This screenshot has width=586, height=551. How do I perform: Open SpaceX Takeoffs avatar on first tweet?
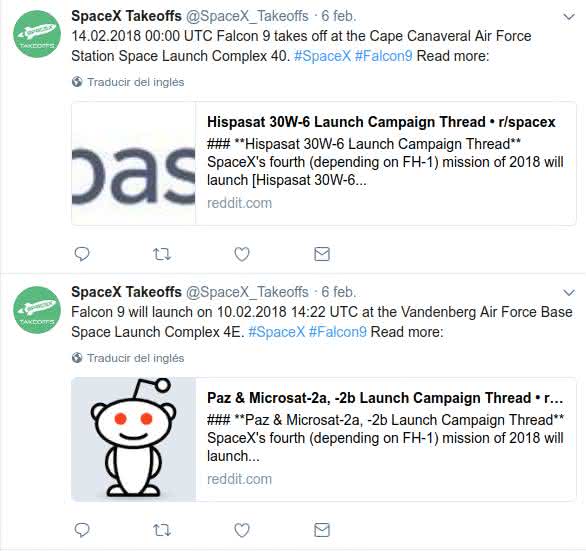pos(37,34)
